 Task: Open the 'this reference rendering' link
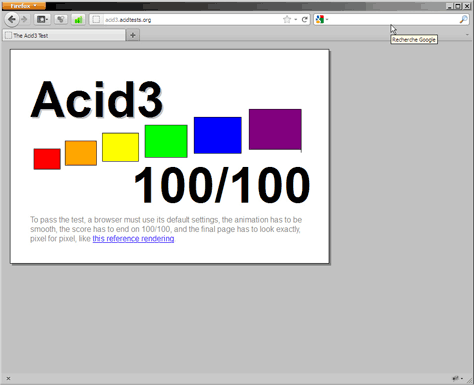(x=133, y=239)
